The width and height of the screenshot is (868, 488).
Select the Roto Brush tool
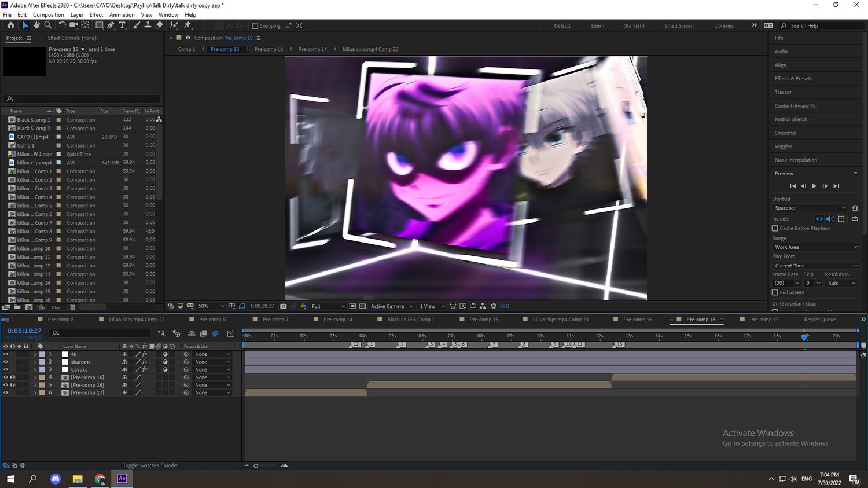(174, 25)
